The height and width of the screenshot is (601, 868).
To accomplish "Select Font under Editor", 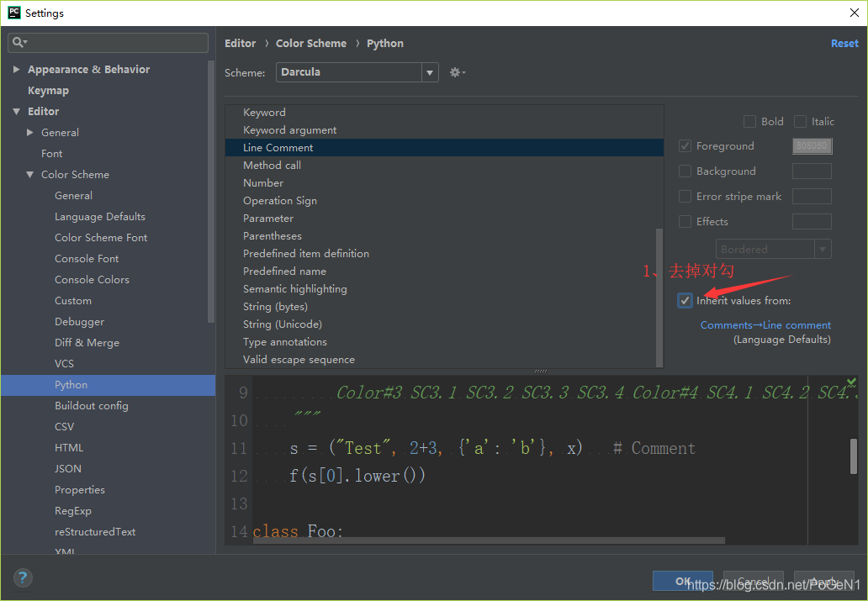I will click(51, 153).
